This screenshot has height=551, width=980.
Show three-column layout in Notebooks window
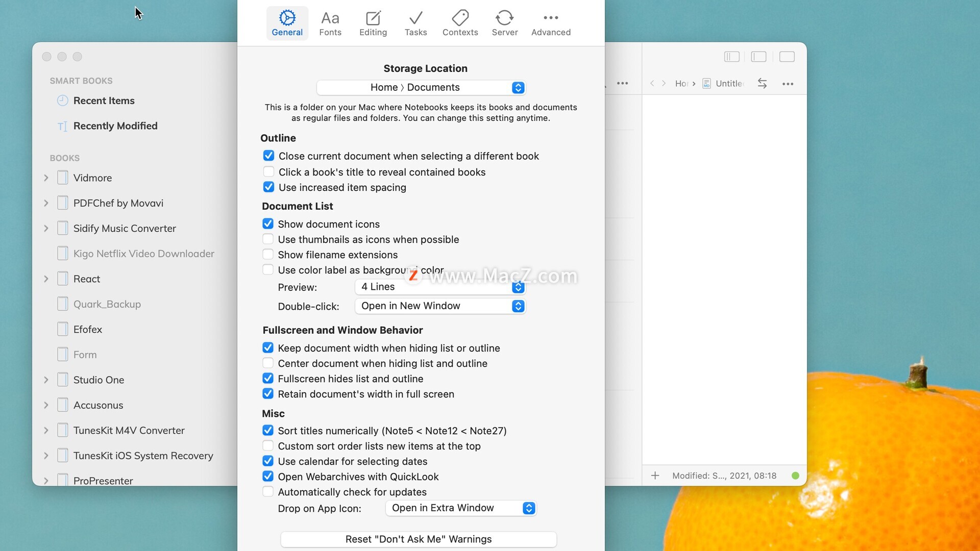732,57
